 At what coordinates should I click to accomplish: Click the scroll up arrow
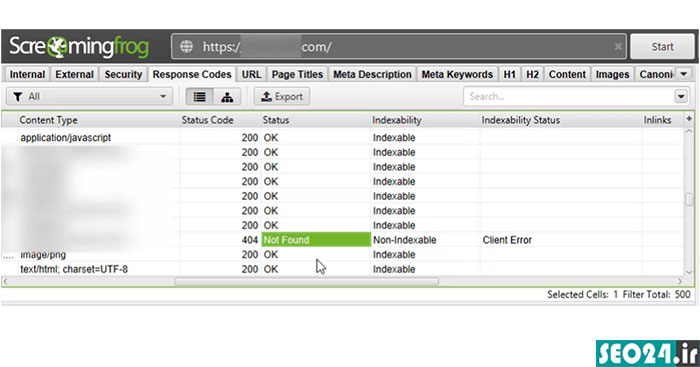(689, 131)
